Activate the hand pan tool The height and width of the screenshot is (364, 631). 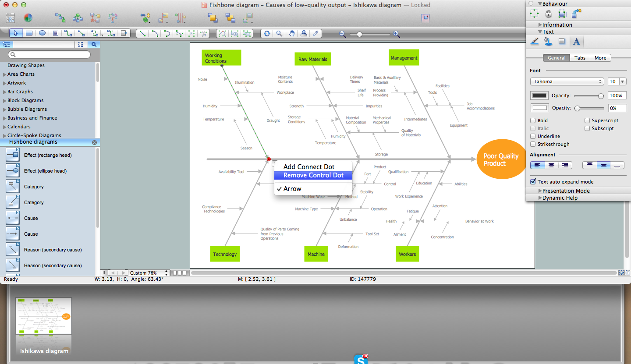tap(291, 33)
